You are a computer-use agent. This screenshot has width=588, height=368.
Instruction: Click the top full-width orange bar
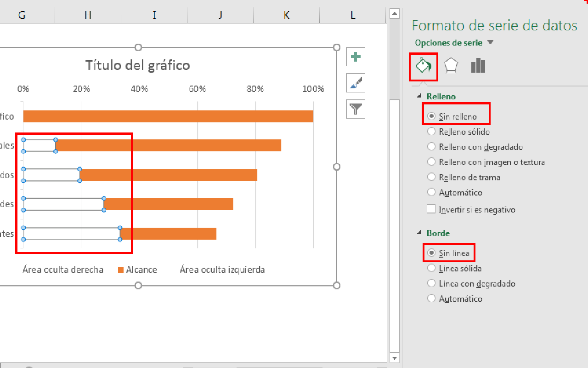click(x=168, y=116)
